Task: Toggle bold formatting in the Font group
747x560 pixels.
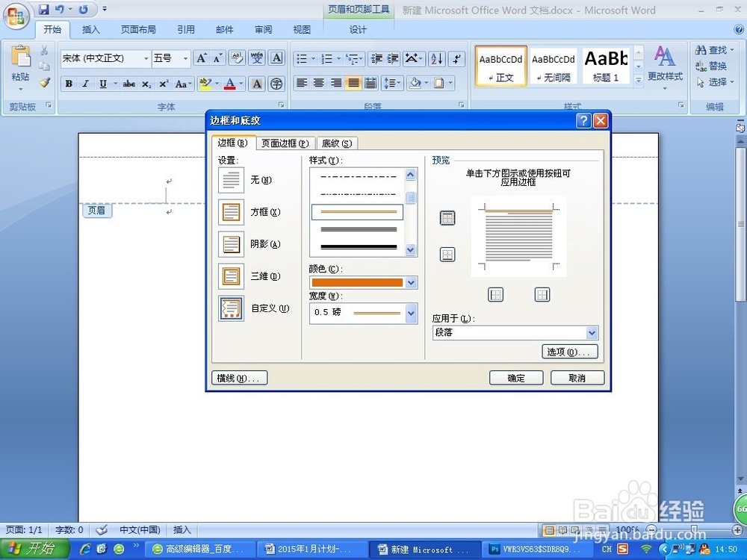Action: (x=68, y=84)
